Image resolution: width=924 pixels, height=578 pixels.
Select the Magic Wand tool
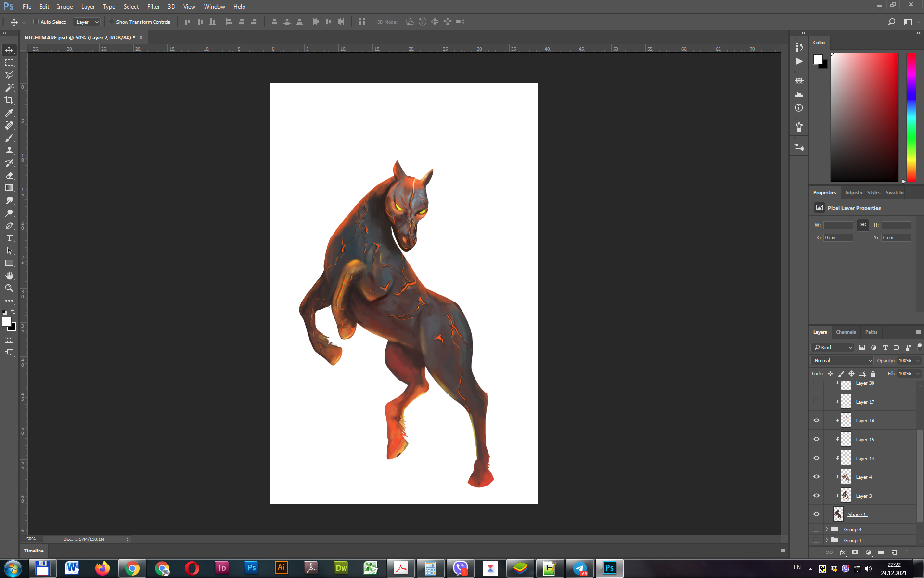(x=9, y=88)
